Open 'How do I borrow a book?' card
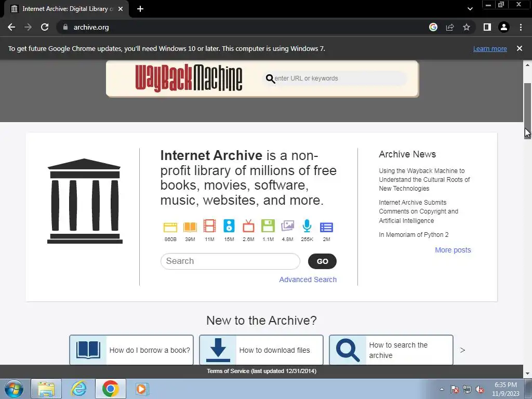 (131, 350)
